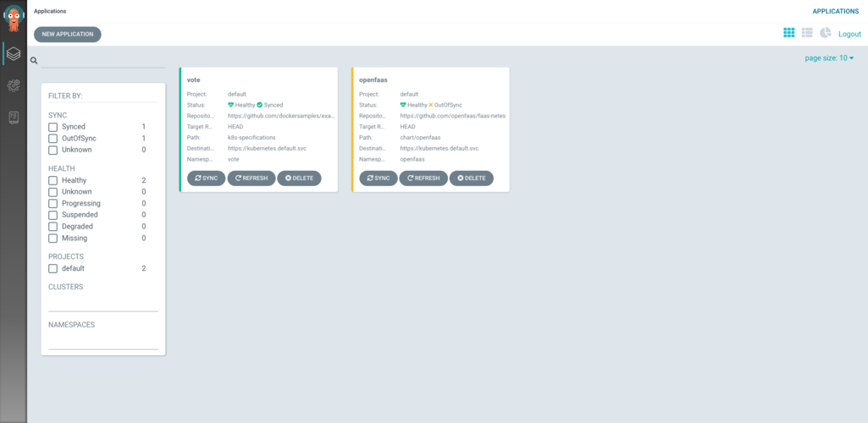The height and width of the screenshot is (423, 868).
Task: Open the vote application title
Action: (194, 80)
